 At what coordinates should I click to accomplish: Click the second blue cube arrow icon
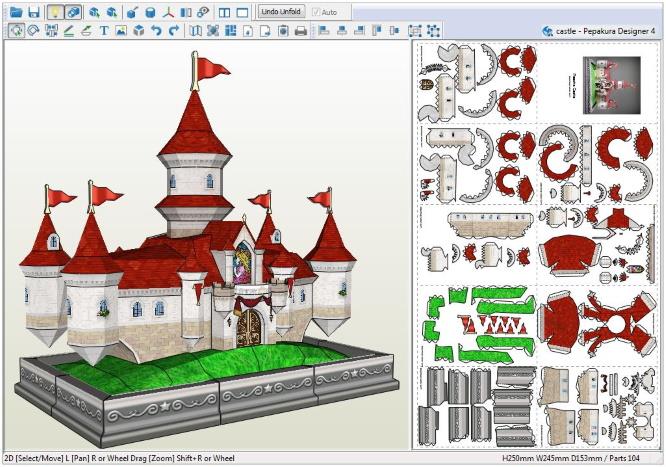[112, 12]
